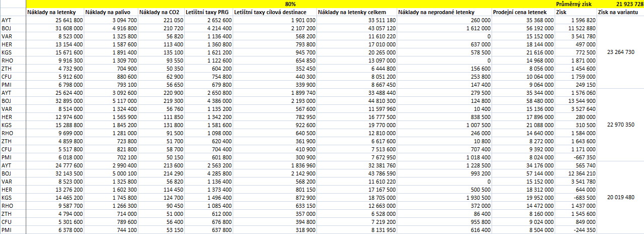Image resolution: width=644 pixels, height=234 pixels.
Task: Select the average profit value 21 923 728
Action: tap(626, 4)
